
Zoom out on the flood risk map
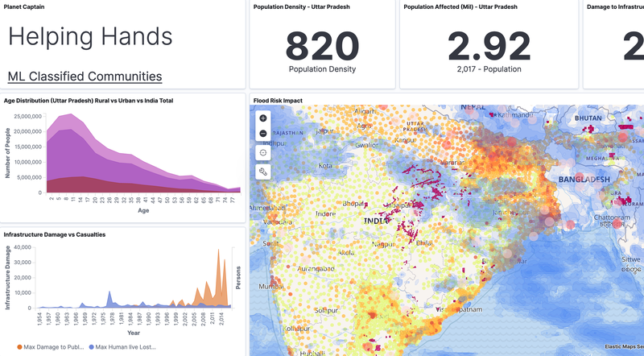tap(263, 134)
